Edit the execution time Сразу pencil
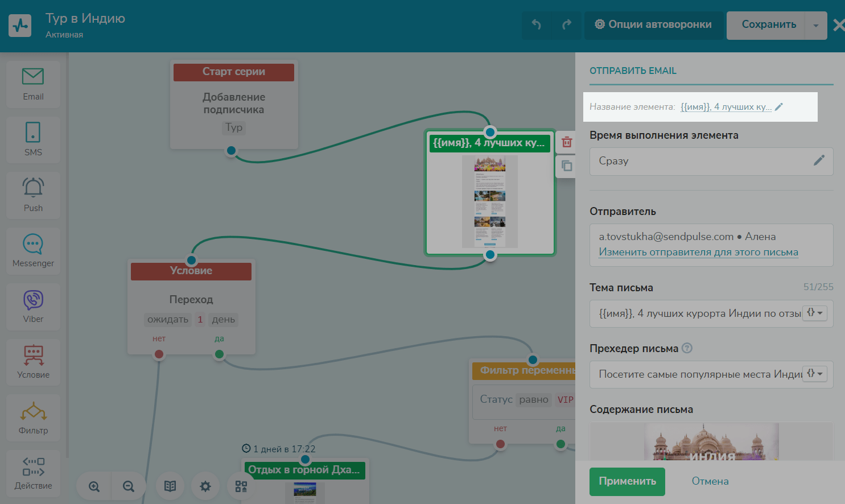 coord(819,160)
